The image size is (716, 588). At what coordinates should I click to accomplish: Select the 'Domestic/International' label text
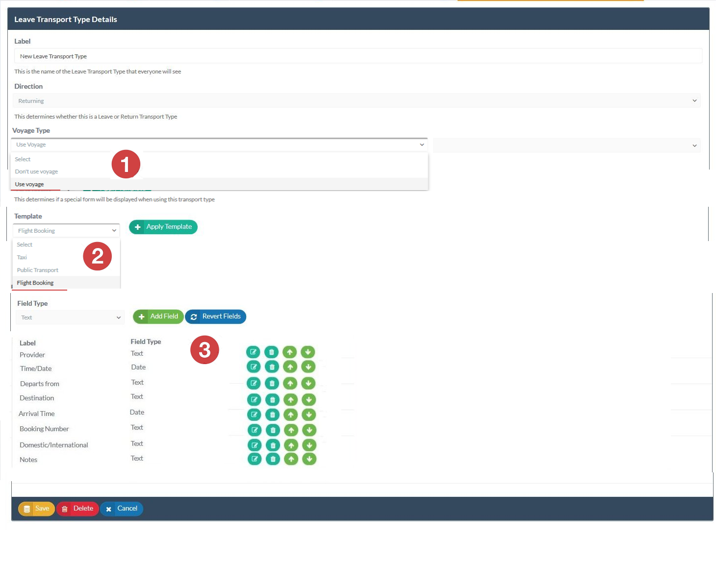tap(54, 445)
